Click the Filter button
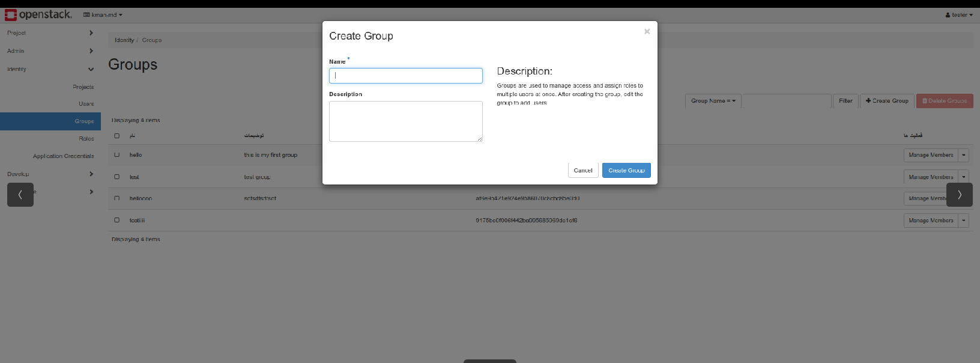Screen dimensions: 980x363 (845, 101)
